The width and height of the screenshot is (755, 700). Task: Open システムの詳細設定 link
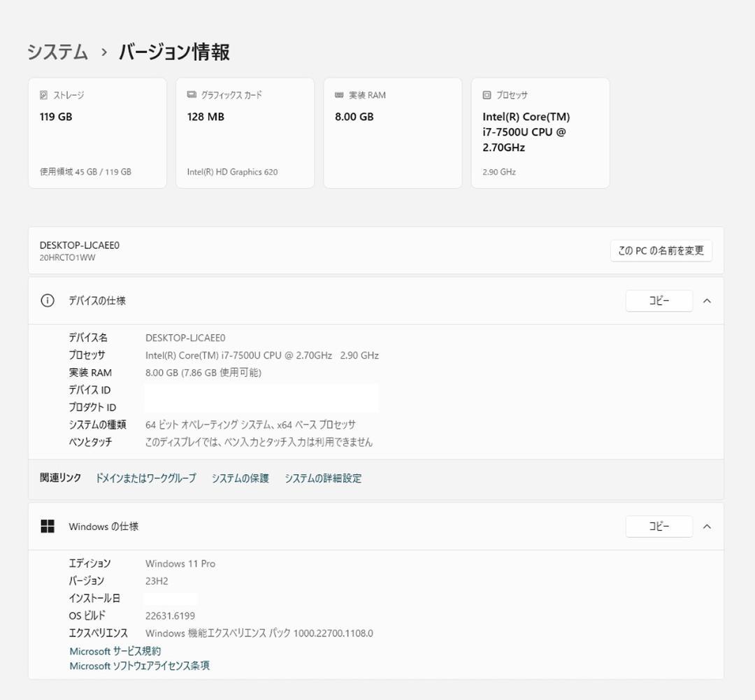(x=322, y=478)
